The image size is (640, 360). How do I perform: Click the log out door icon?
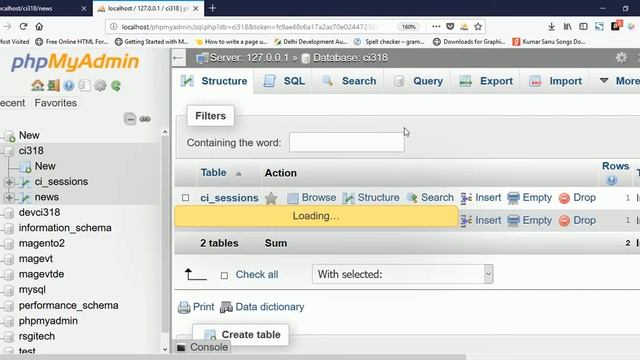[53, 85]
